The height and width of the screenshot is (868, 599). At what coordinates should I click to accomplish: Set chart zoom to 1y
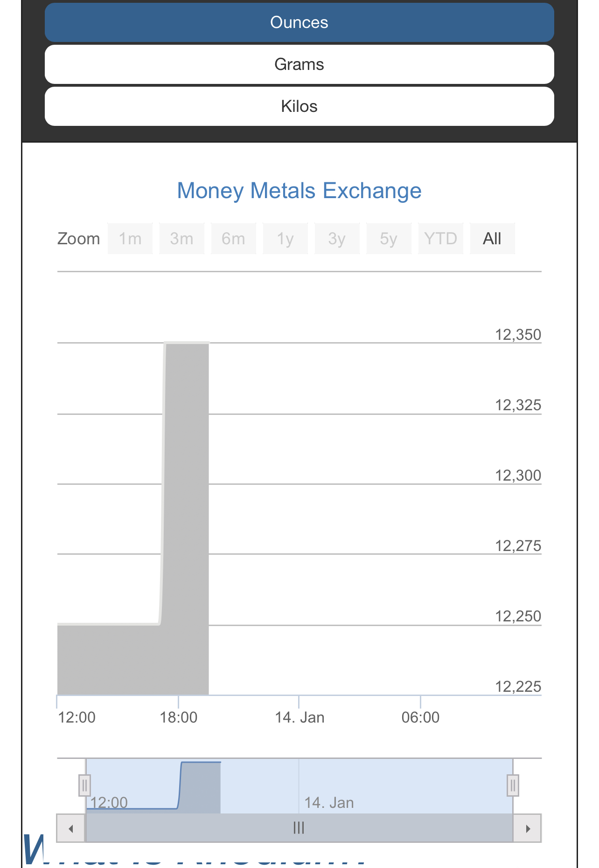286,239
